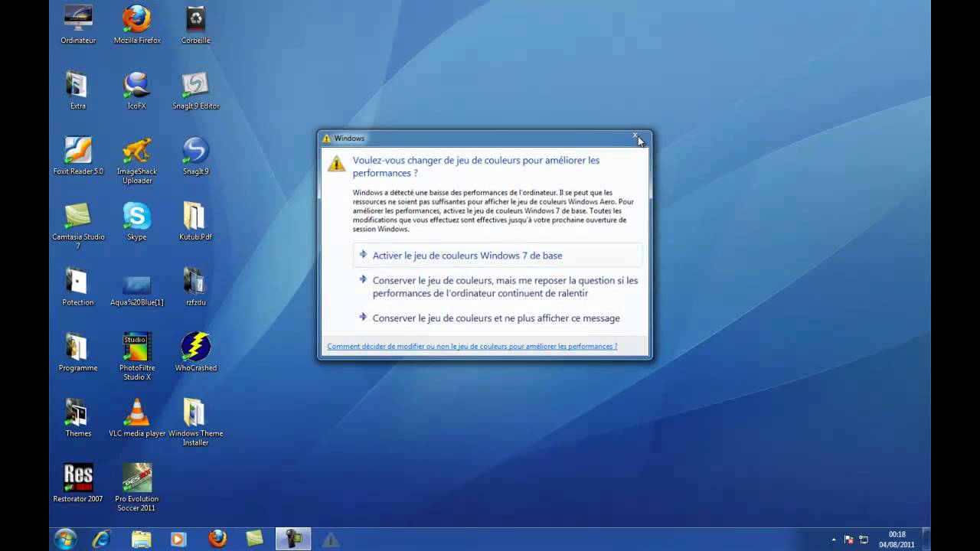
Task: Open the Programme folder
Action: 78,352
